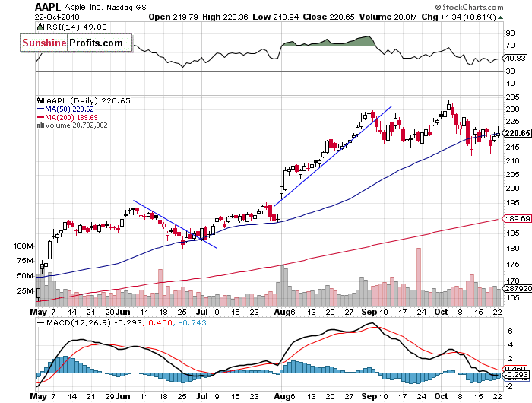Click the 220.65 last price tag

[517, 133]
